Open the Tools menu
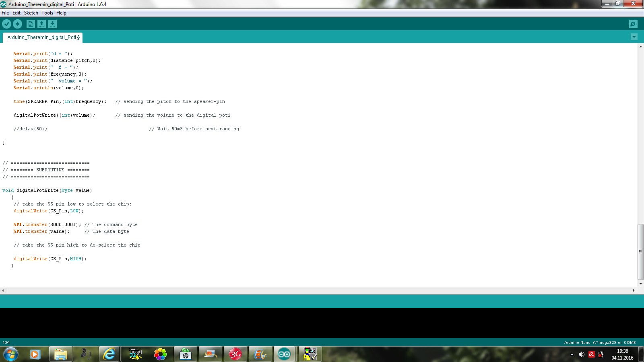The image size is (644, 362). coord(47,13)
